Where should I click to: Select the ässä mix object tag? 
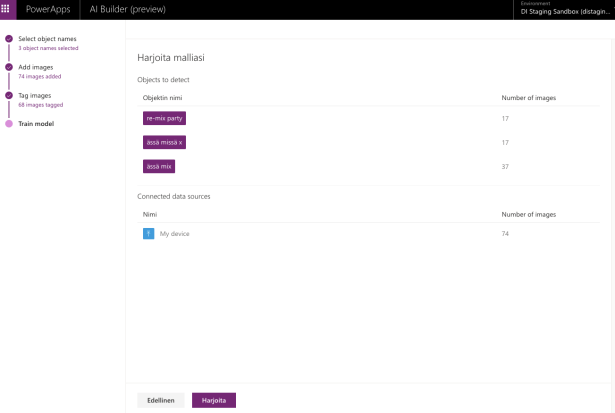coord(159,166)
